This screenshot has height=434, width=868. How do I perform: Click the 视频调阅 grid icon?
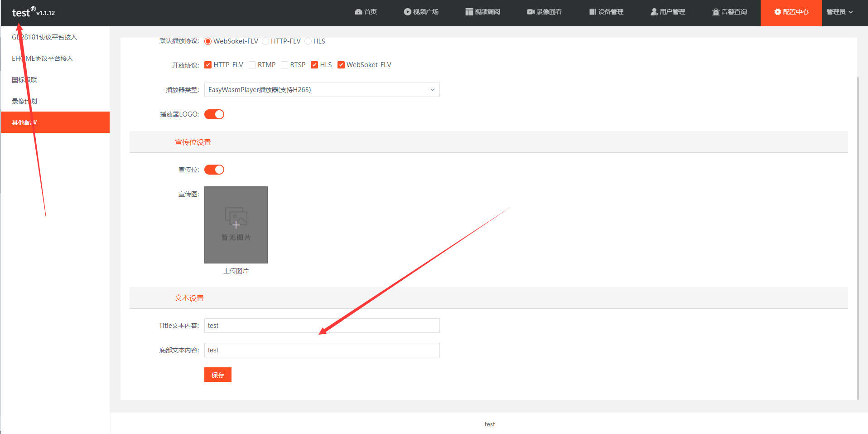[x=469, y=12]
